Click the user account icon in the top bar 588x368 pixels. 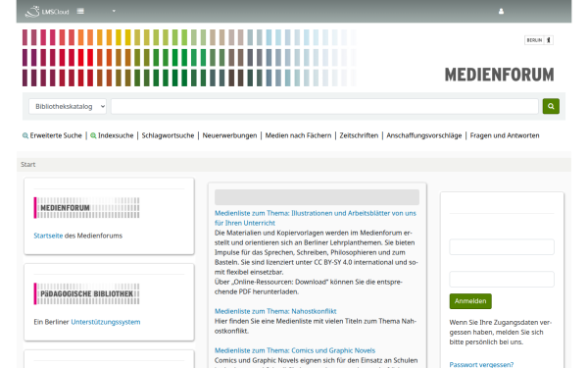(x=501, y=11)
